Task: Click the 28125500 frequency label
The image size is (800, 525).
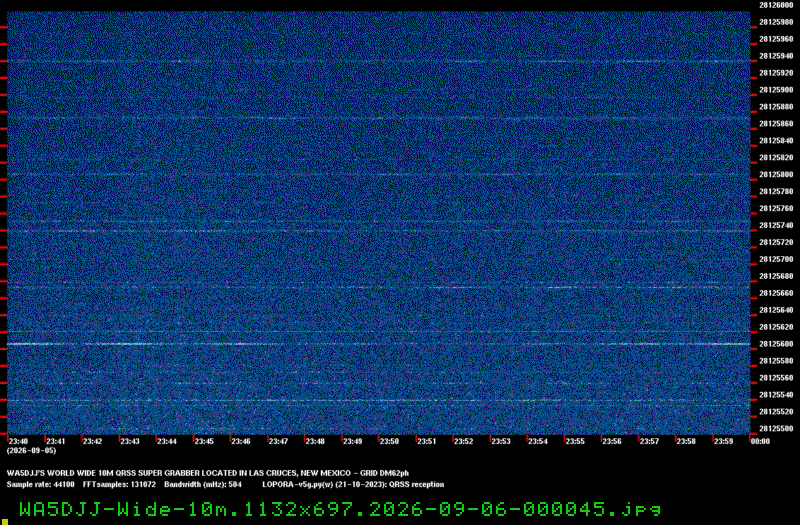Action: [776, 429]
